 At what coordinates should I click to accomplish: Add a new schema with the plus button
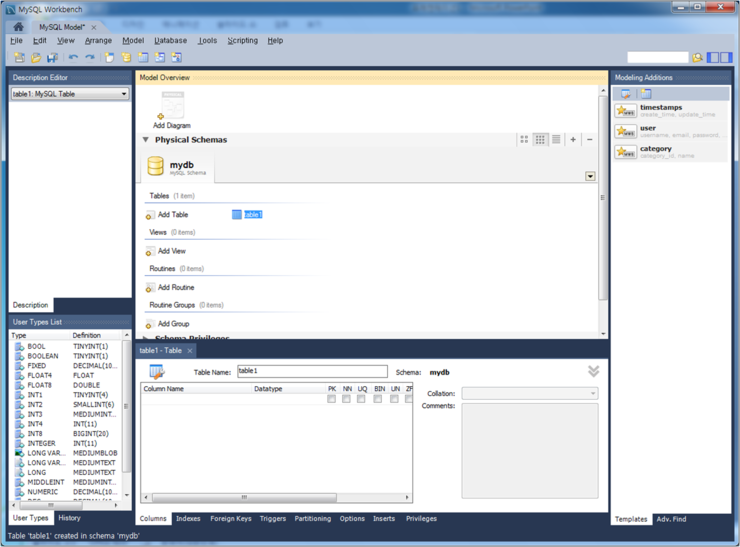pyautogui.click(x=573, y=139)
